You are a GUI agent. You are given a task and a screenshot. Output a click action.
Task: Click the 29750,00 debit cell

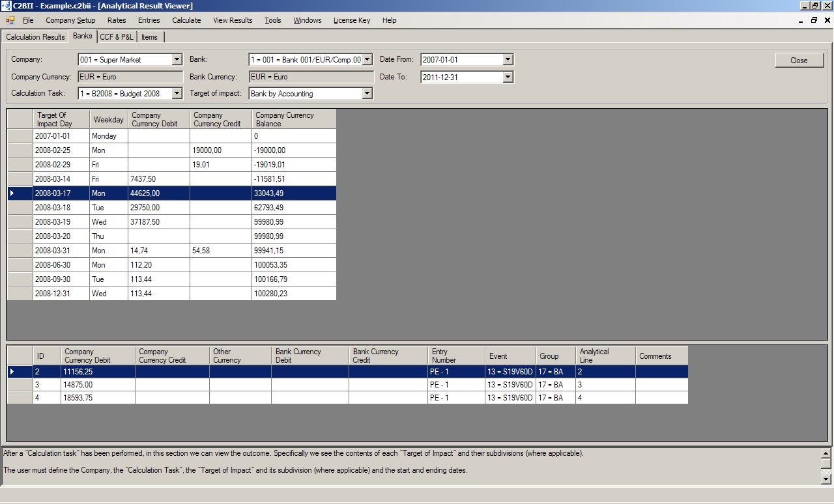click(159, 208)
